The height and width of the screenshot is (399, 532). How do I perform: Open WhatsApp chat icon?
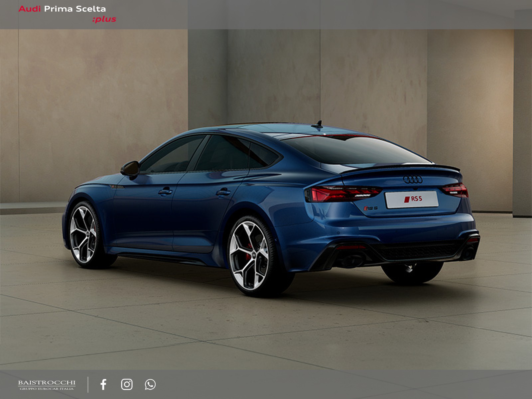point(150,384)
